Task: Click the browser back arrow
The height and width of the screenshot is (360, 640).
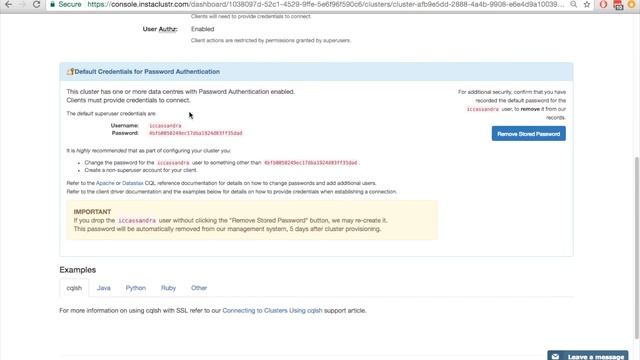Action: pyautogui.click(x=8, y=4)
